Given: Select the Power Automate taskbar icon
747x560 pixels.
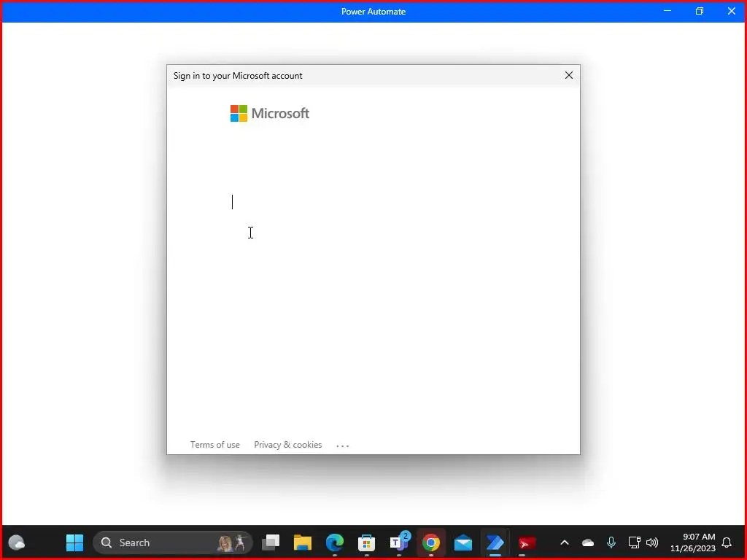Looking at the screenshot, I should coord(495,542).
